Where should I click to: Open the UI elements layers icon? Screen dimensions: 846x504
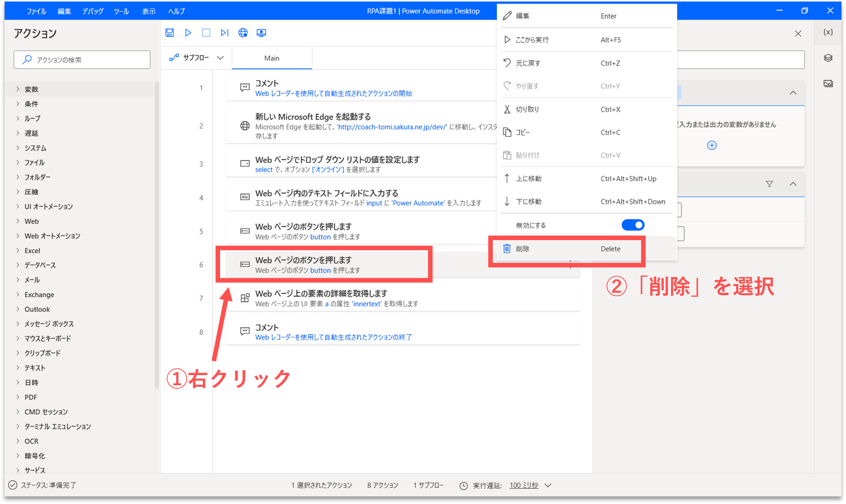[x=828, y=58]
